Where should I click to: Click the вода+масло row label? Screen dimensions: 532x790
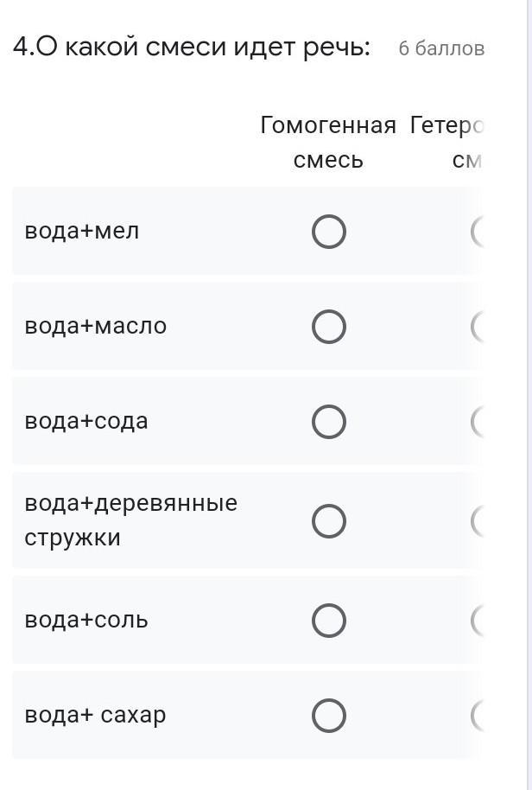(96, 326)
